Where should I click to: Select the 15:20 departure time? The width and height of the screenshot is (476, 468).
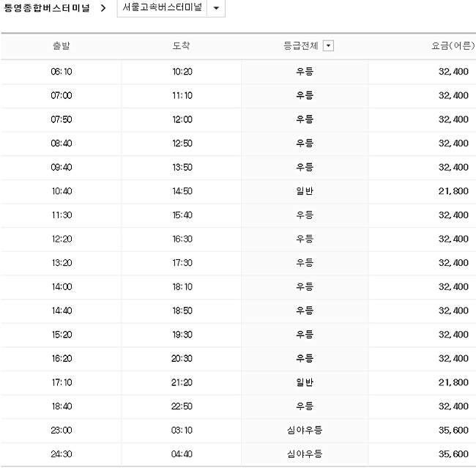[x=62, y=335]
